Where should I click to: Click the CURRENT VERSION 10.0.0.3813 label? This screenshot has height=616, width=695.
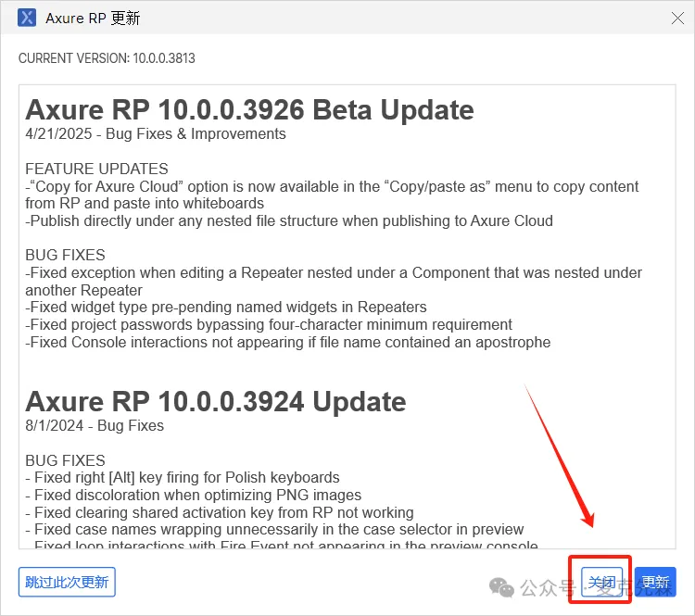[x=107, y=58]
